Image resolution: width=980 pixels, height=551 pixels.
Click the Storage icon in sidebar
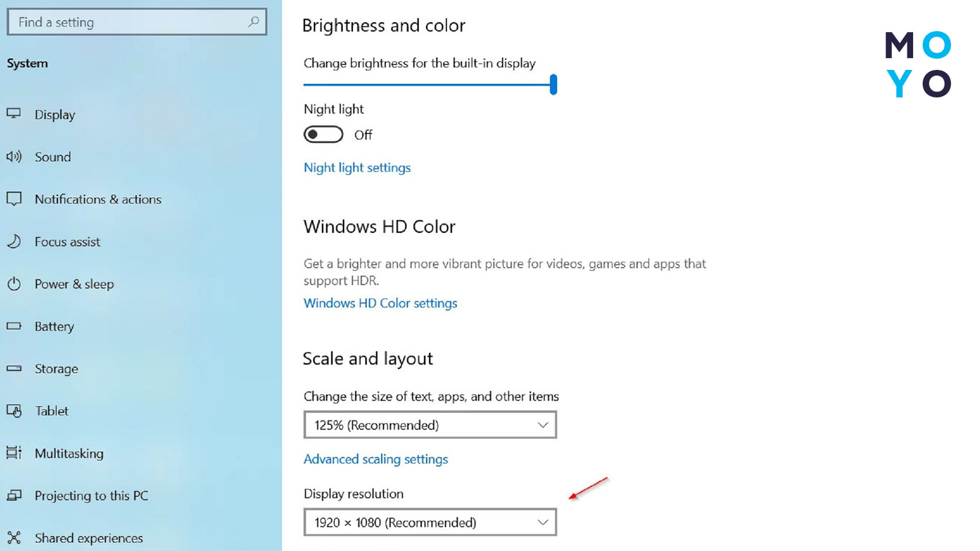tap(14, 368)
